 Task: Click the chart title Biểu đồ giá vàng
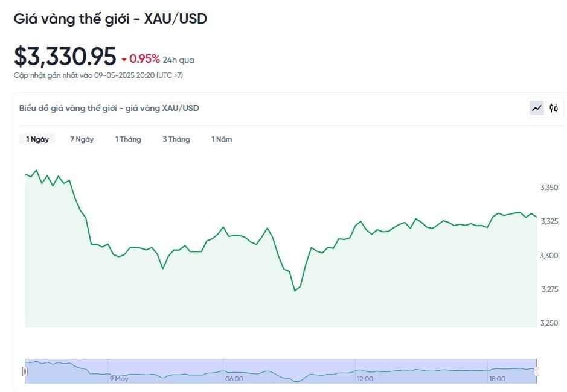(109, 108)
